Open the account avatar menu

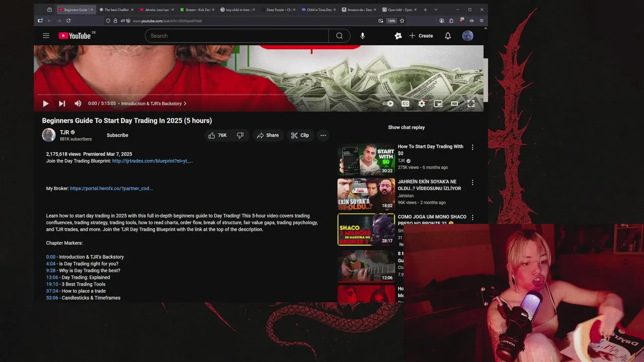click(x=468, y=36)
